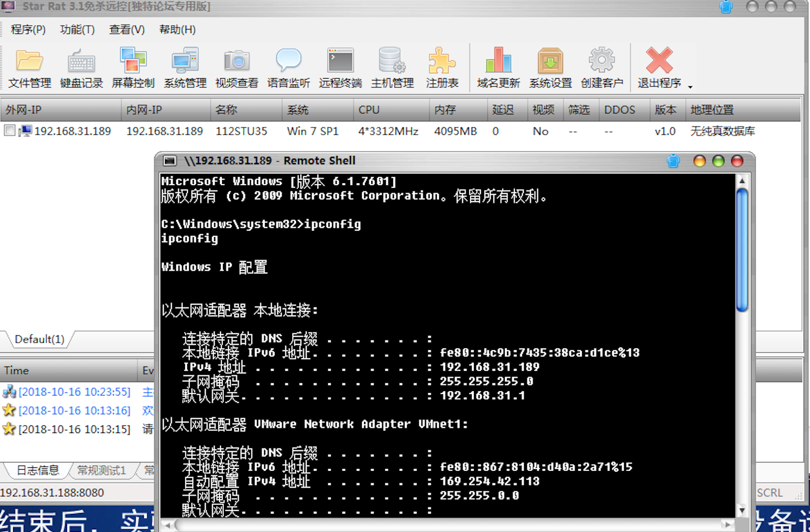Open the 帮助(H) menu
The height and width of the screenshot is (532, 810).
[x=177, y=29]
